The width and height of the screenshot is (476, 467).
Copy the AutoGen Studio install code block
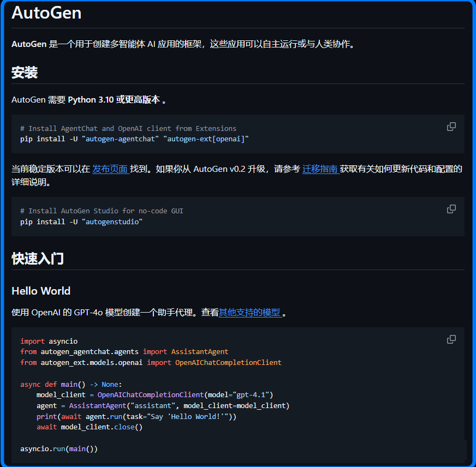pyautogui.click(x=451, y=209)
